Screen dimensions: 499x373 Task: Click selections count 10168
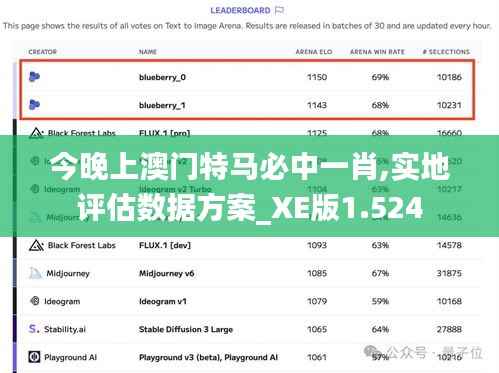(449, 301)
